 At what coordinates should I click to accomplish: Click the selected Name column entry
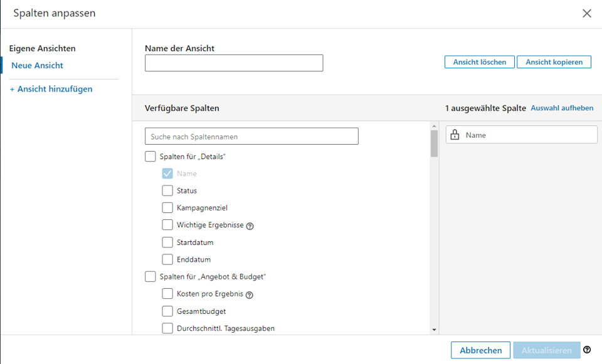pos(521,135)
